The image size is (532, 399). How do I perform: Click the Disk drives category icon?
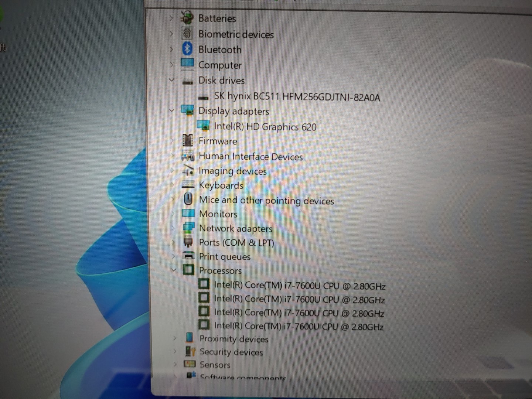coord(188,82)
